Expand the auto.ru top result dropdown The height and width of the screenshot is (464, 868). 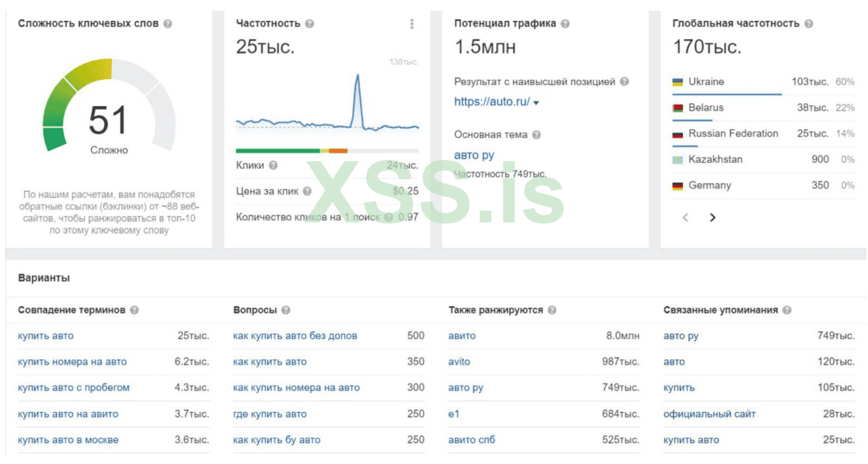tap(536, 102)
